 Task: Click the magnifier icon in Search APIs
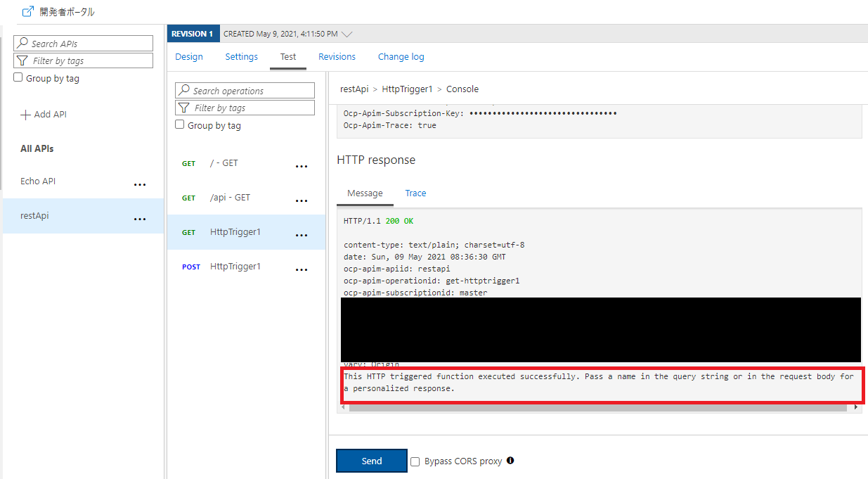(23, 44)
